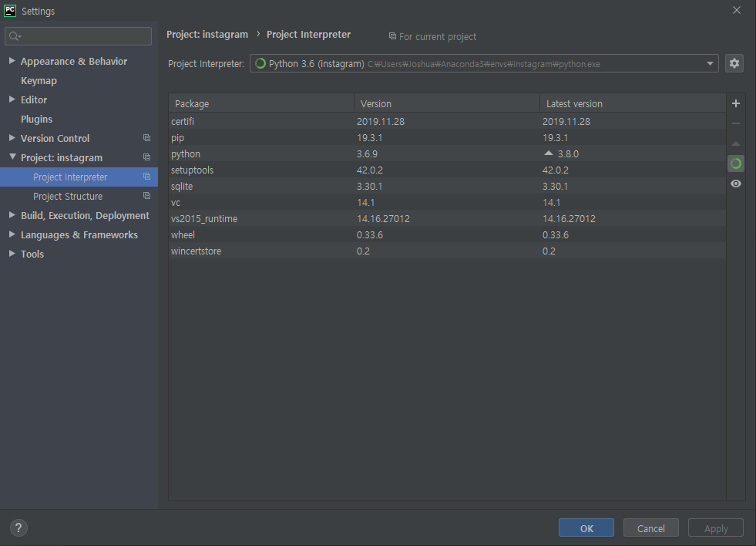Expand Appearance & Behavior section
Viewport: 756px width, 546px height.
click(12, 61)
